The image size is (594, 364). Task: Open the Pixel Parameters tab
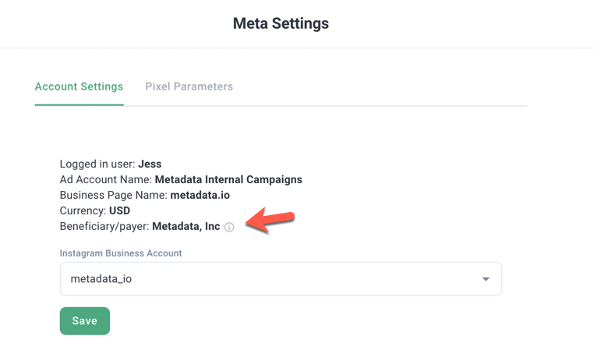point(189,87)
